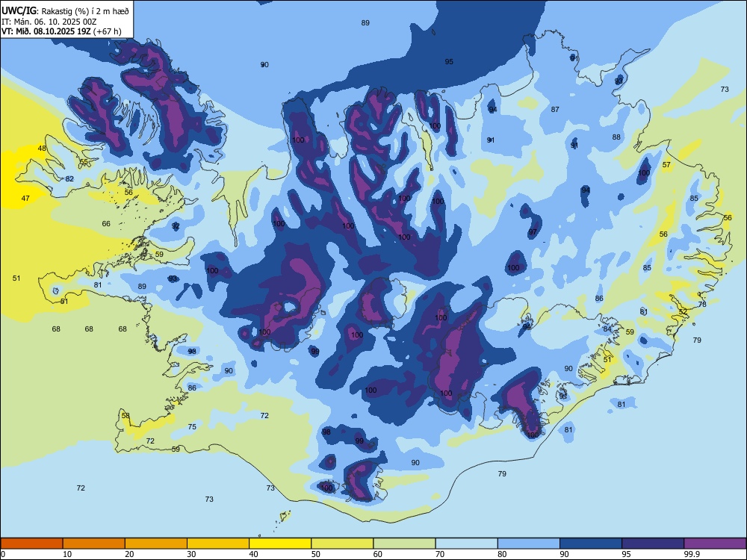747x560 pixels.
Task: Click the purple above-99.9 legend swatch
Action: (715, 544)
